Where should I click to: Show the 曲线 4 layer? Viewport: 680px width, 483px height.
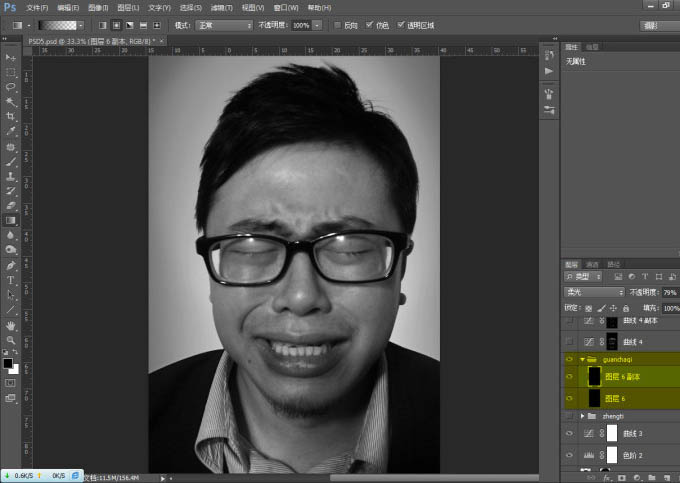coord(570,341)
